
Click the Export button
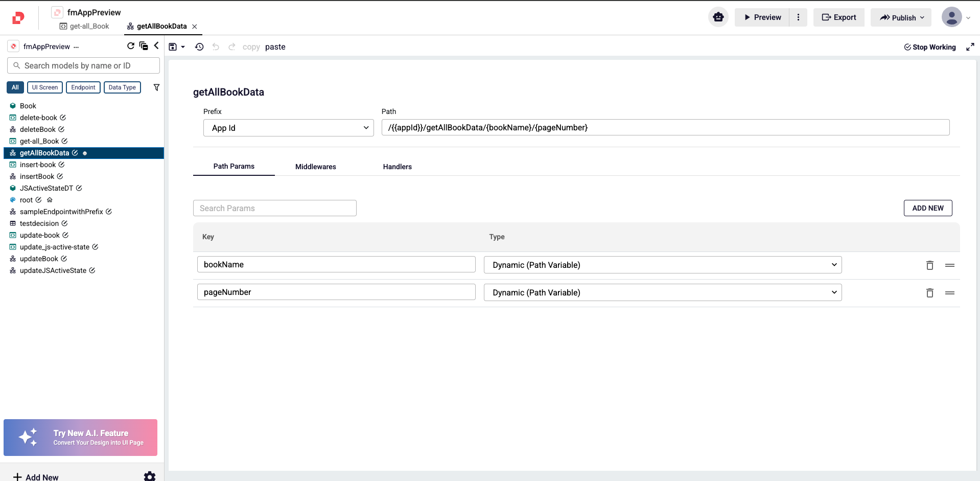point(838,17)
